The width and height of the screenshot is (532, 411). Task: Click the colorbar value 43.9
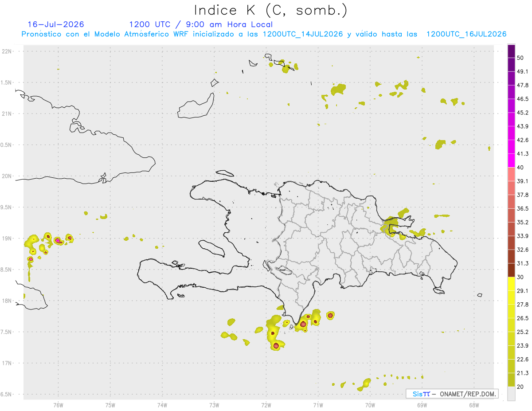point(523,126)
